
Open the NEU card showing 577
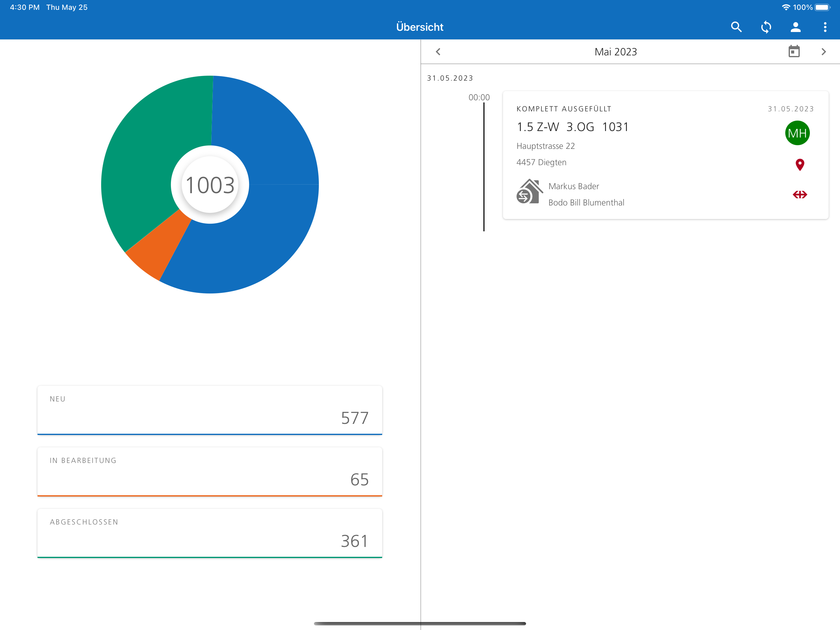click(210, 410)
